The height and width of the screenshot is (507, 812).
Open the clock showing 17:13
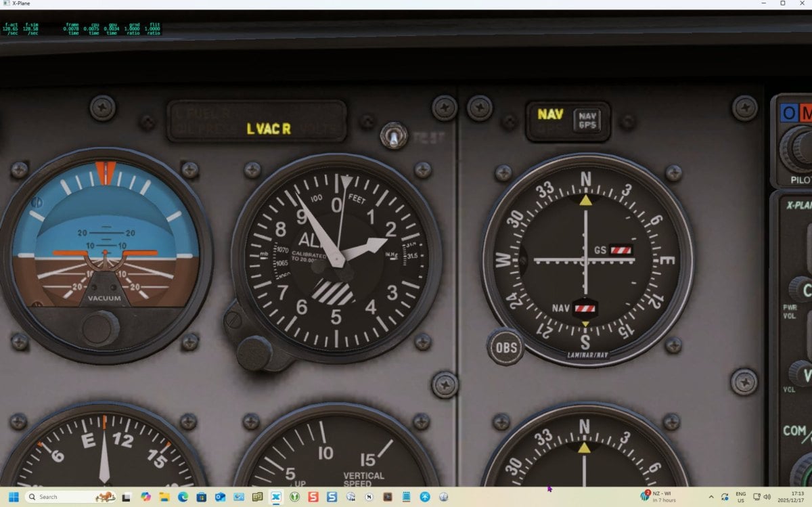[790, 497]
